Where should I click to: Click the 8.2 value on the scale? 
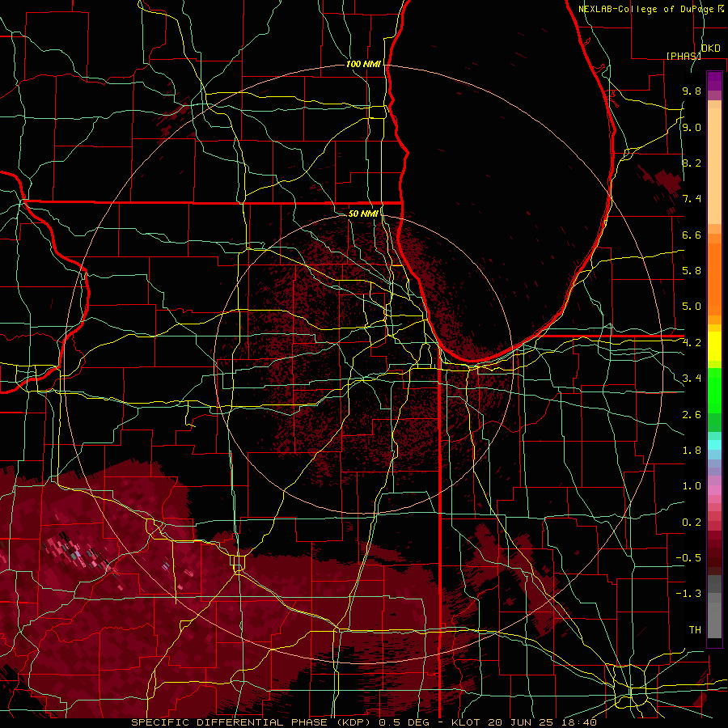pyautogui.click(x=692, y=163)
